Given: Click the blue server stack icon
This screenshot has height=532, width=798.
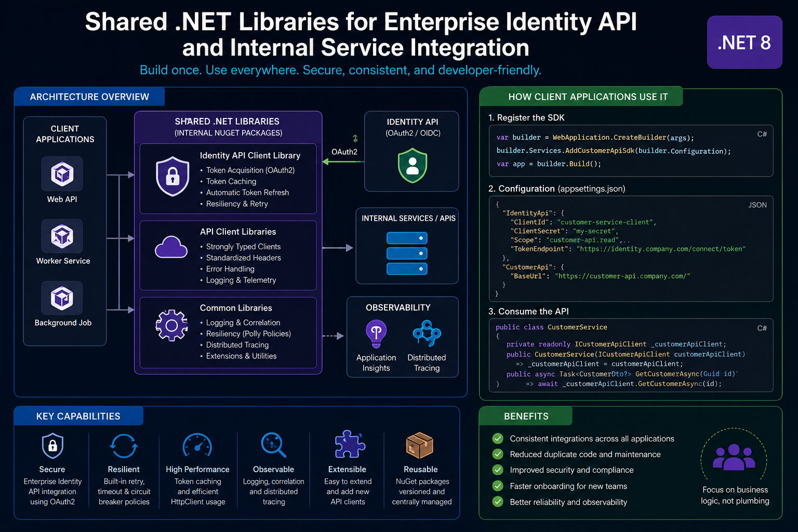Looking at the screenshot, I should (407, 254).
